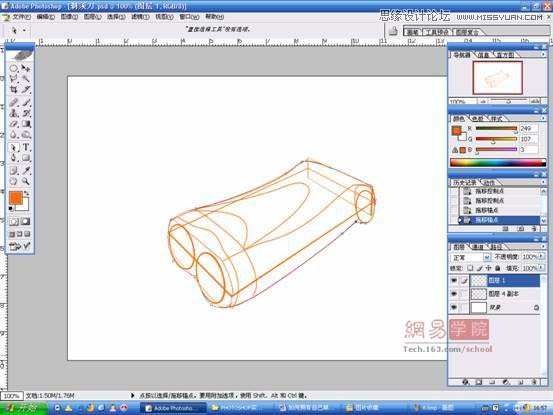The image size is (553, 415).
Task: Expand the layer opacity arrow
Action: tap(541, 257)
